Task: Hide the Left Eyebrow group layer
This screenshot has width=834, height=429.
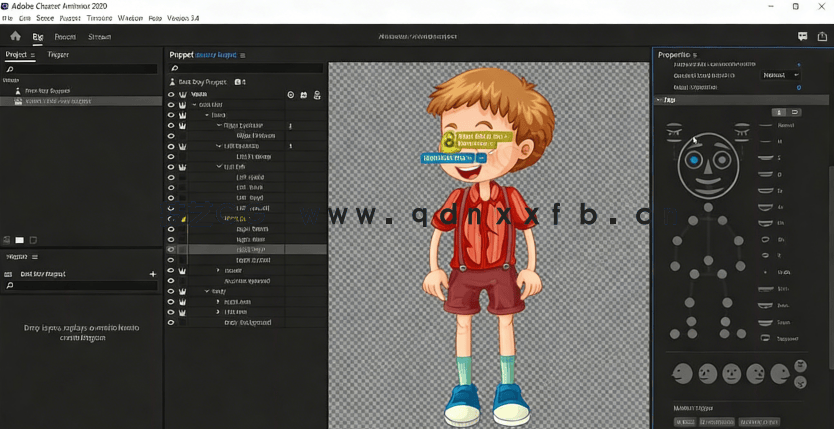Action: (171, 146)
